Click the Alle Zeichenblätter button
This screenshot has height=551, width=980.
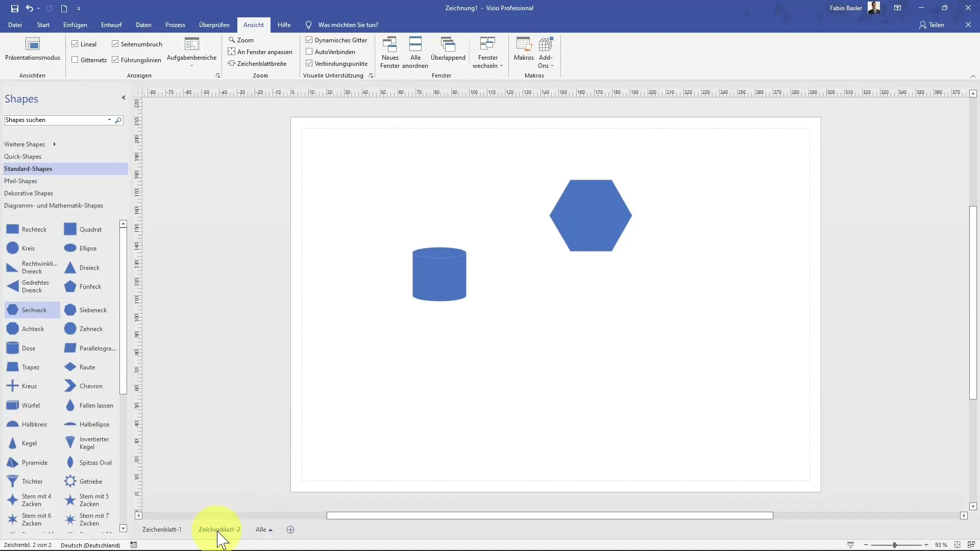264,530
